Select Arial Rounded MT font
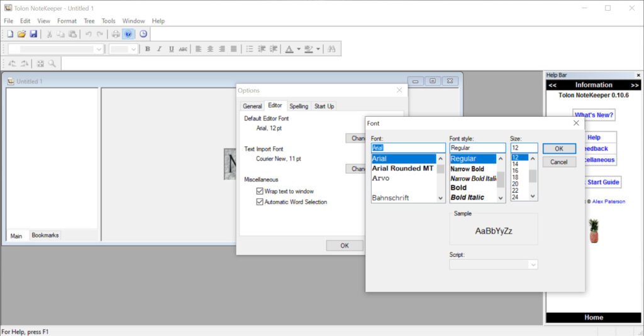 (x=402, y=168)
